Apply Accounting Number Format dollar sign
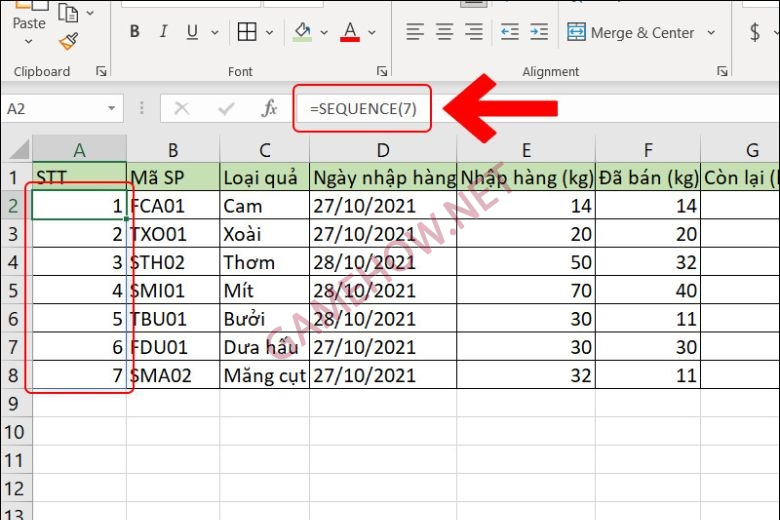 click(x=755, y=32)
